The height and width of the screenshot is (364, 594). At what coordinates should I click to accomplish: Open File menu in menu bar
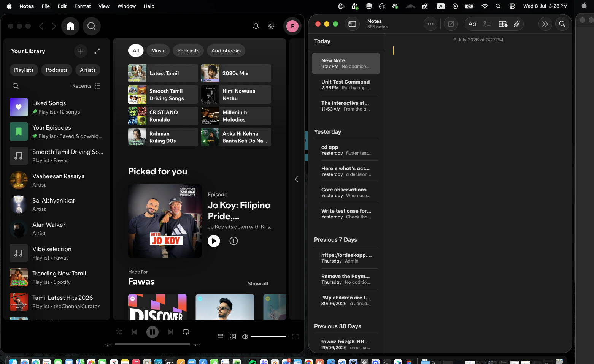click(46, 6)
